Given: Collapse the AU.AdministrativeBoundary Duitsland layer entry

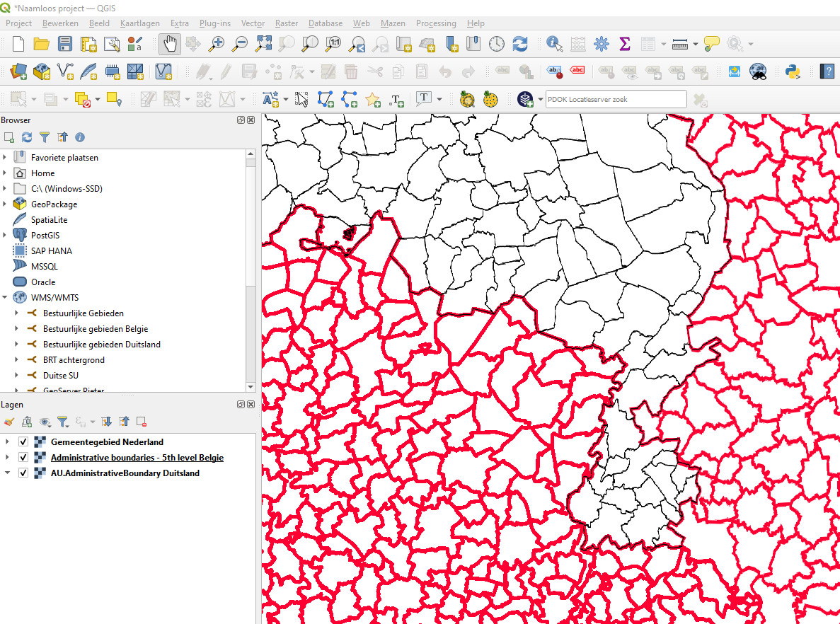Looking at the screenshot, I should tap(7, 473).
